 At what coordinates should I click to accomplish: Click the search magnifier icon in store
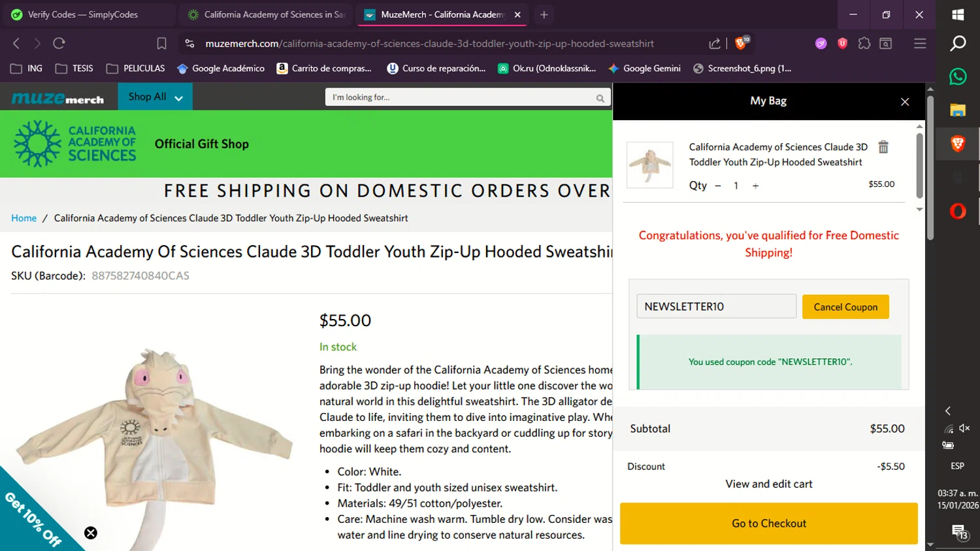pos(600,98)
